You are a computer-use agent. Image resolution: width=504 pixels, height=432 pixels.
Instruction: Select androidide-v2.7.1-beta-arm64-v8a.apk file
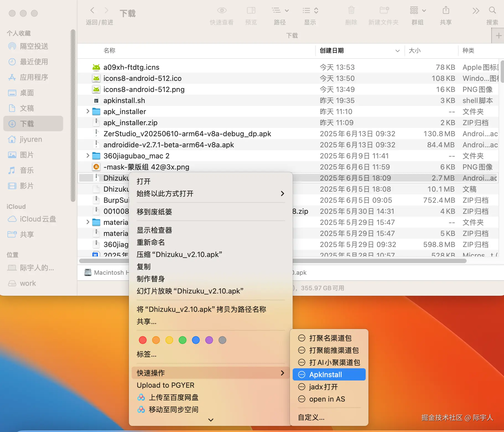point(288,145)
